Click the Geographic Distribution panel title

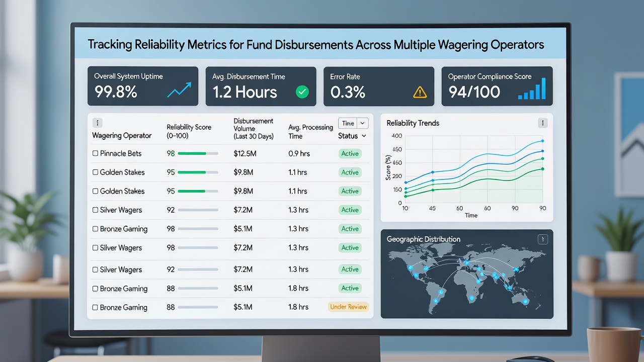(x=423, y=239)
